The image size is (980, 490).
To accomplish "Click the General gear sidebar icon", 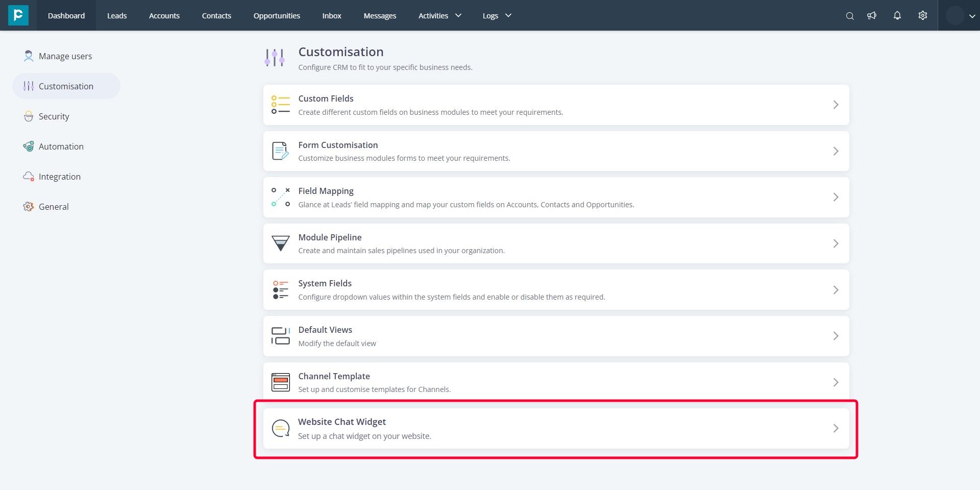I will click(x=29, y=207).
